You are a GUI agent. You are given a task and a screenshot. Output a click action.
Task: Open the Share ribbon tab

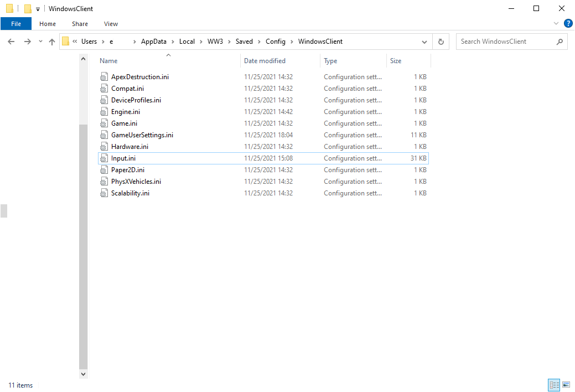tap(80, 24)
